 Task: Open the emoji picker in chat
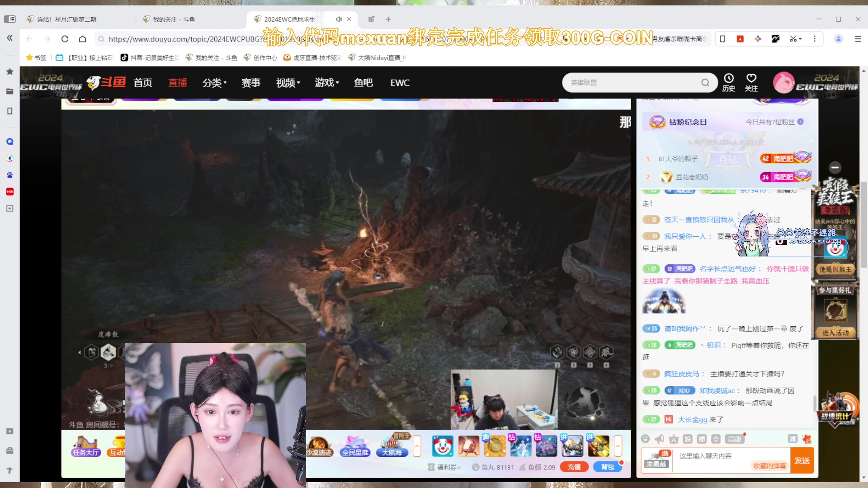[x=646, y=439]
